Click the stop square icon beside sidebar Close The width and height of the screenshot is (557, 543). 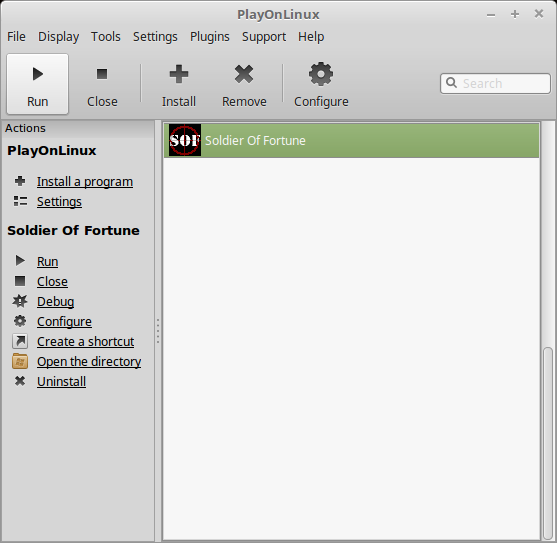tap(20, 281)
